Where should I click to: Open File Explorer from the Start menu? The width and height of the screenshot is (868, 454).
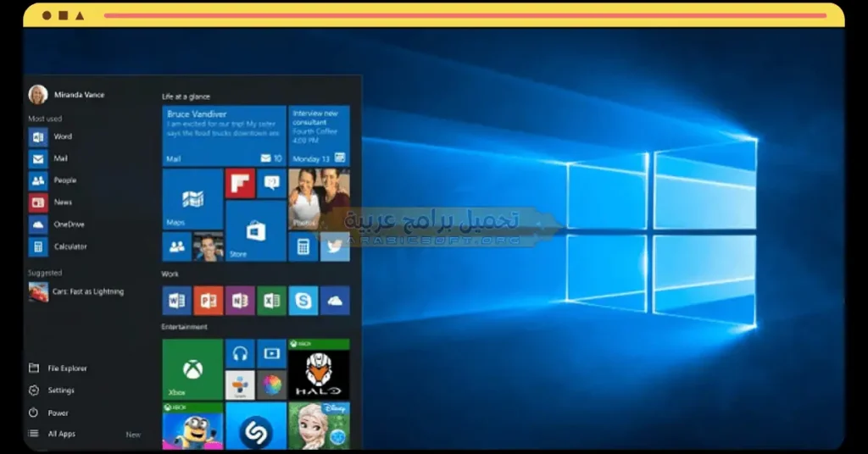(58, 368)
